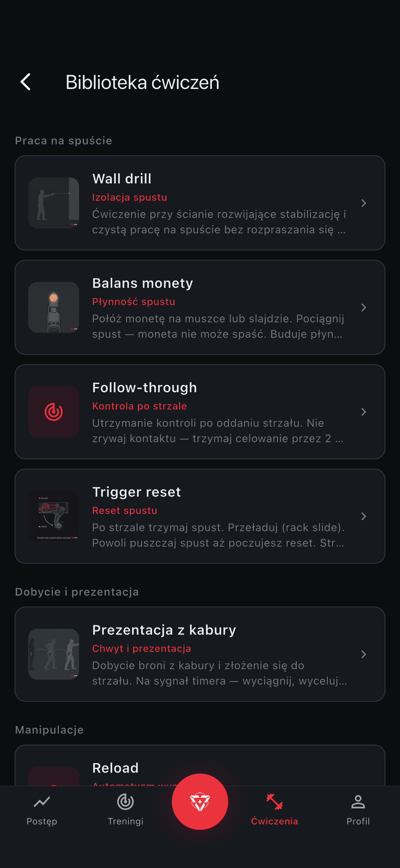Image resolution: width=400 pixels, height=868 pixels.
Task: Tap the Trigger reset diagram thumbnail
Action: pyautogui.click(x=54, y=516)
